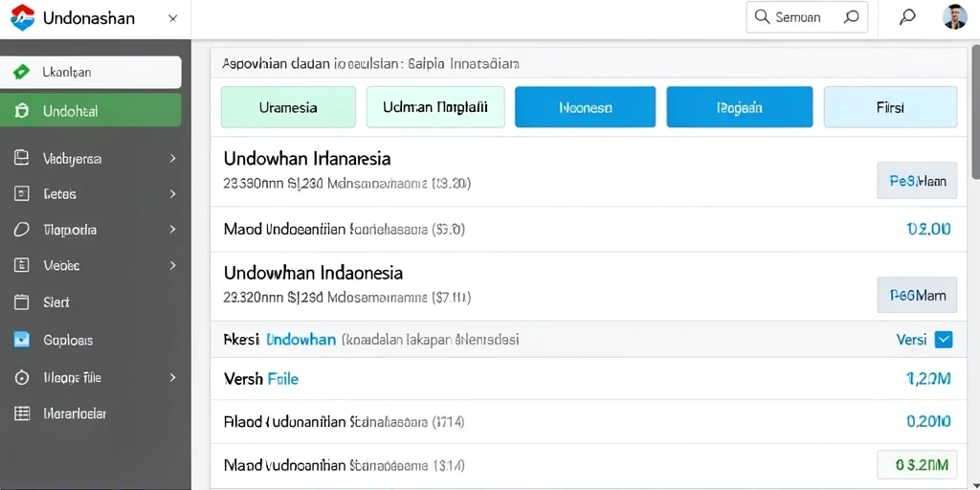The width and height of the screenshot is (980, 490).
Task: Click the Versi label
Action: [911, 340]
